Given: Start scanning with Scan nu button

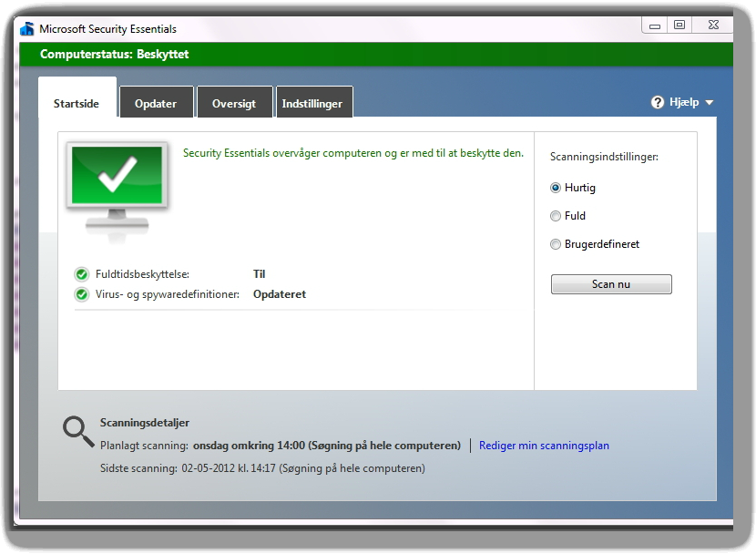Looking at the screenshot, I should (611, 284).
